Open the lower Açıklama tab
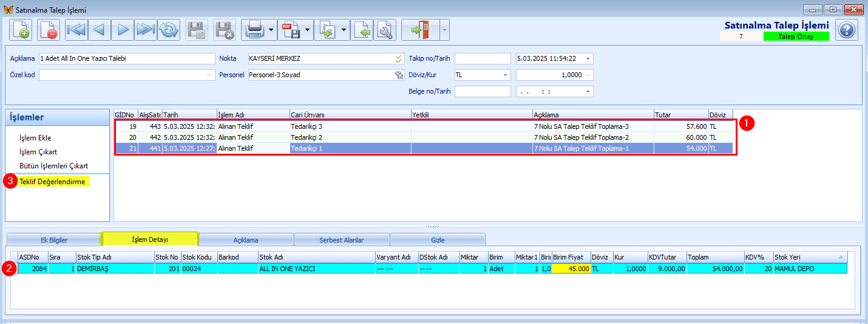Screen dimensions: 868x324 246,240
